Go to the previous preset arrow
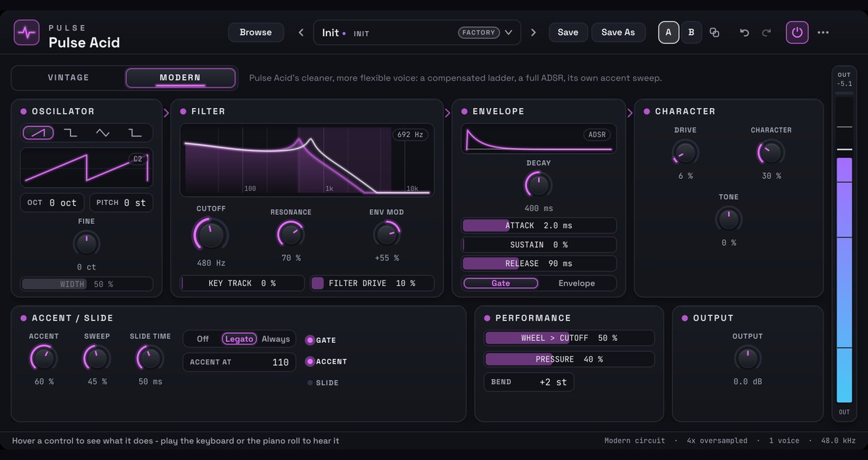The width and height of the screenshot is (868, 460). [301, 33]
